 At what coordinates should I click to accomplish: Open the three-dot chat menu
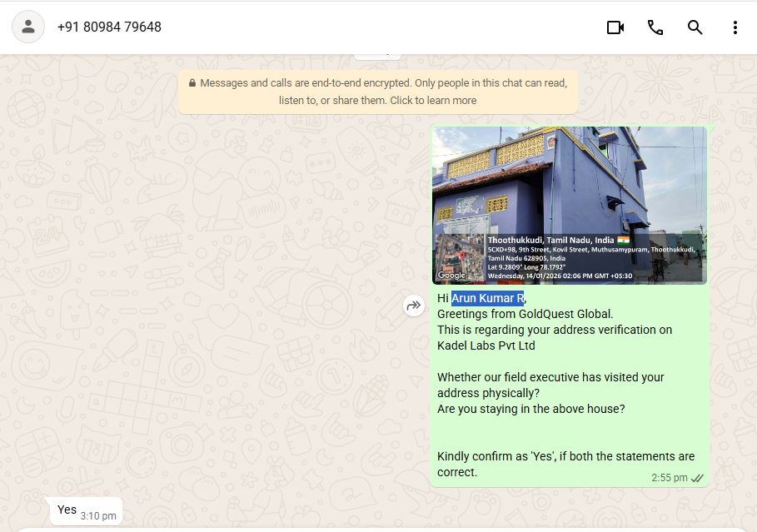click(735, 27)
